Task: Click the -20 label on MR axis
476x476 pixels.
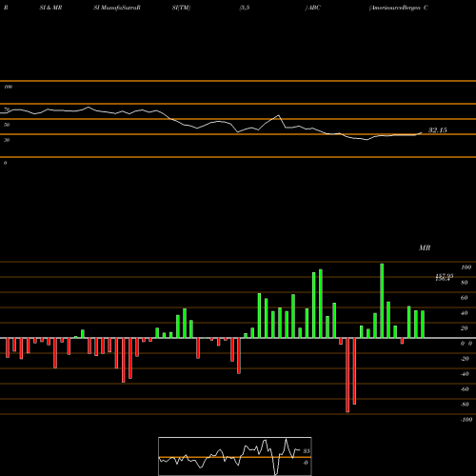Action: (465, 359)
